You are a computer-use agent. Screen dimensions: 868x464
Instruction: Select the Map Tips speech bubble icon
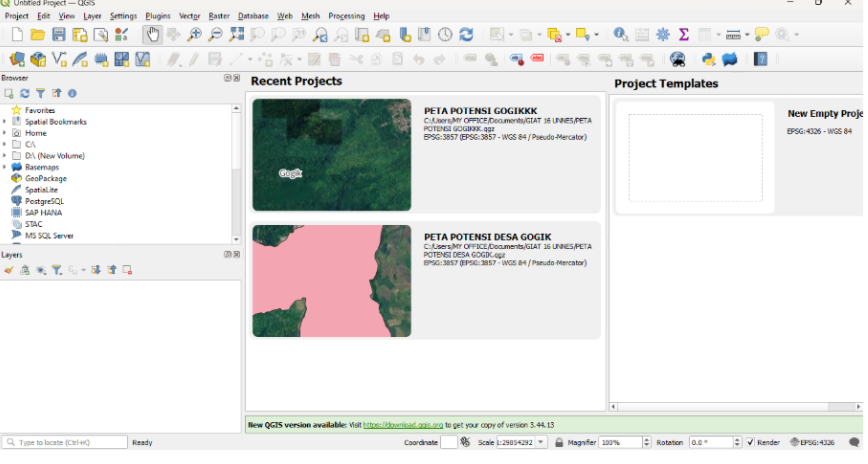(x=762, y=34)
